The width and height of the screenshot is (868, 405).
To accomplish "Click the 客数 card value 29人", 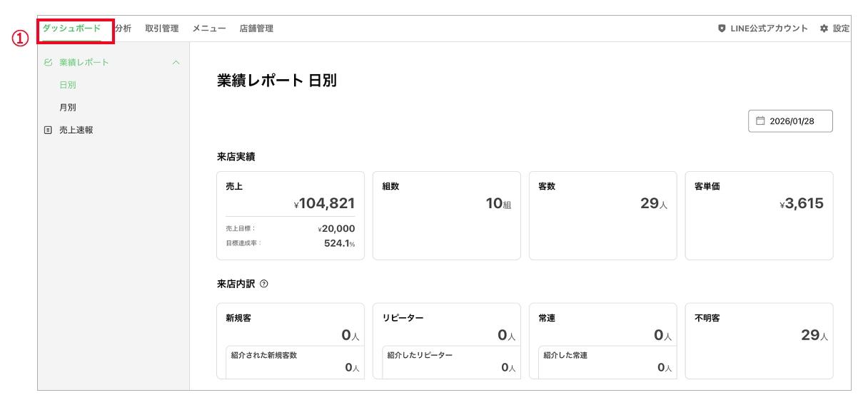I will (654, 204).
